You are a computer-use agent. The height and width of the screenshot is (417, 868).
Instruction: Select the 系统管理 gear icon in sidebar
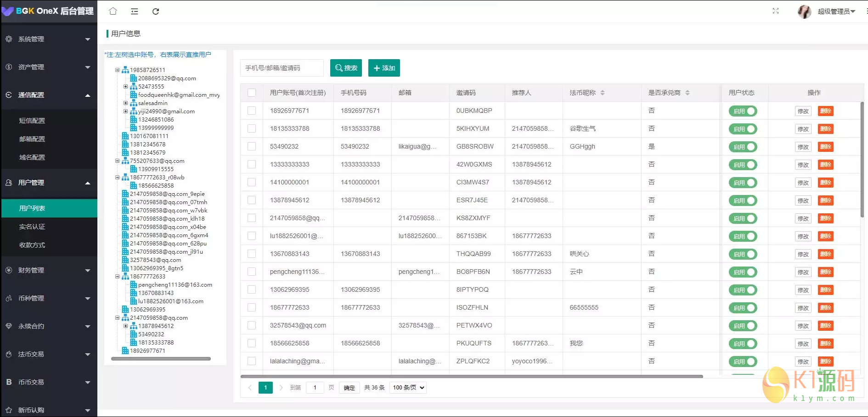[x=8, y=39]
